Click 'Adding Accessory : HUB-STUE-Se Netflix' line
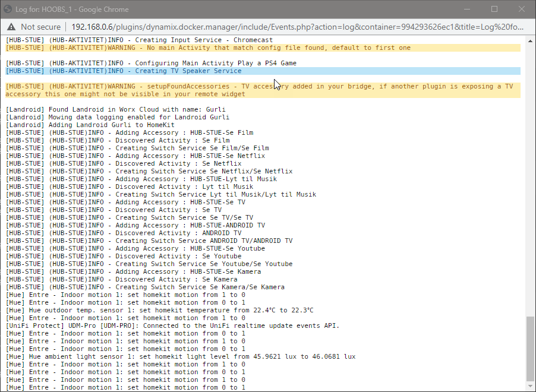The image size is (536, 392). (x=135, y=156)
